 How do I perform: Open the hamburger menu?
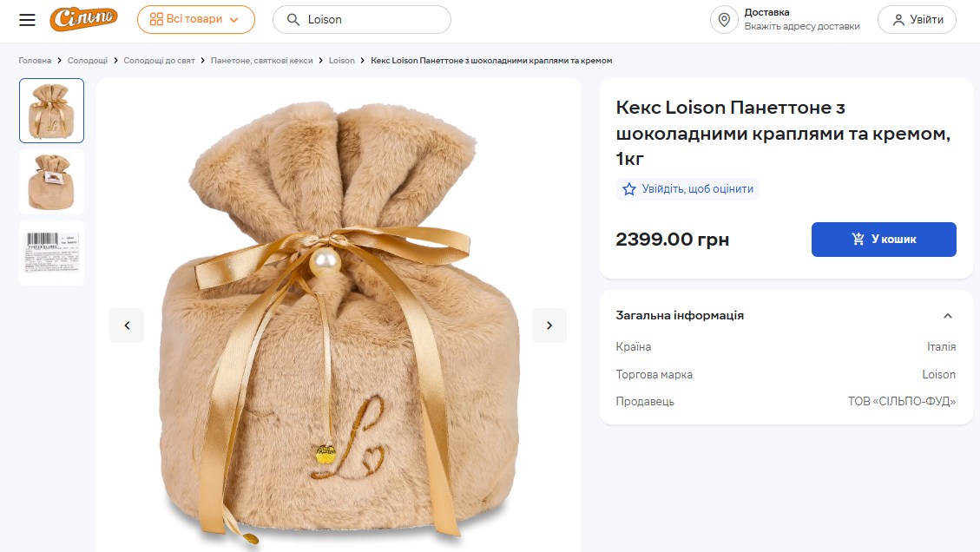(x=27, y=19)
